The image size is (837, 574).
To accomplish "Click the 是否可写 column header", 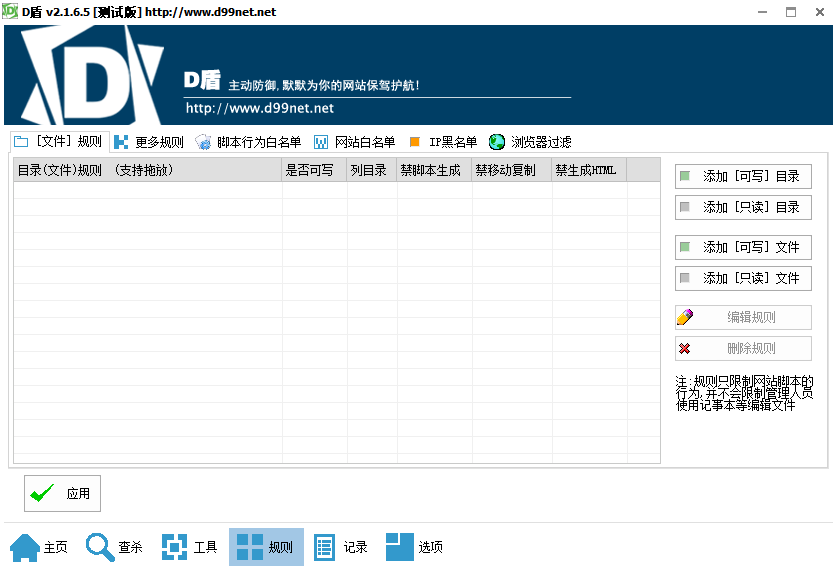I will (314, 170).
